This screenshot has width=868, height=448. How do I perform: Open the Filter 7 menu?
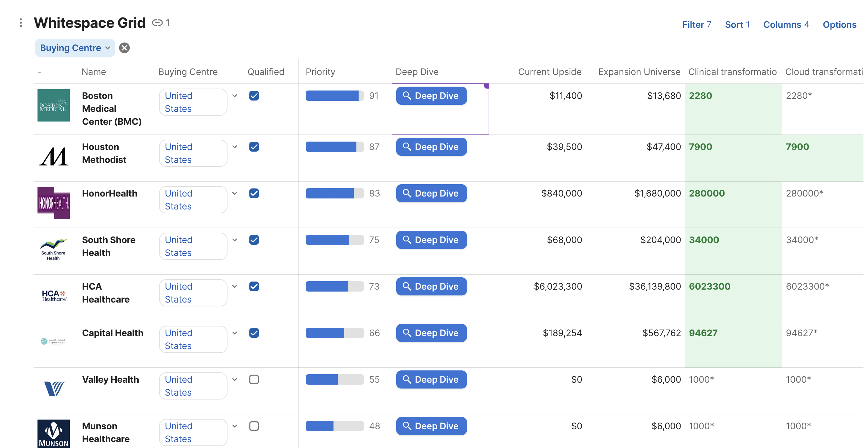click(696, 25)
